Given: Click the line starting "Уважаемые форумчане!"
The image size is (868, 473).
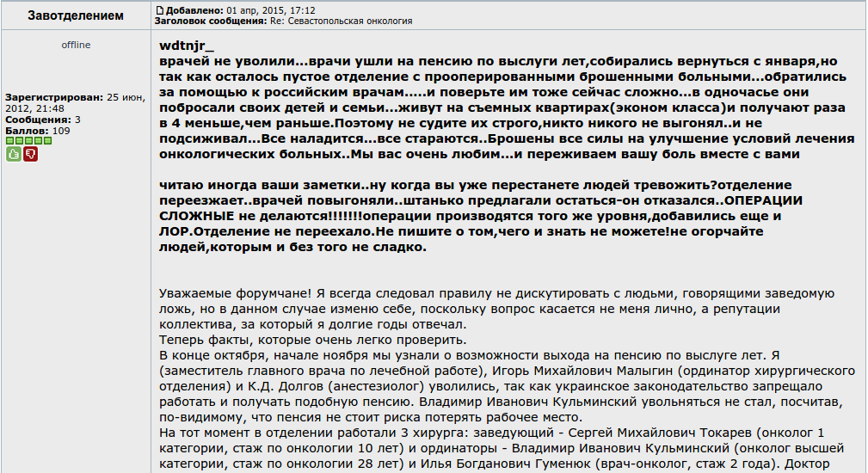Looking at the screenshot, I should point(496,294).
